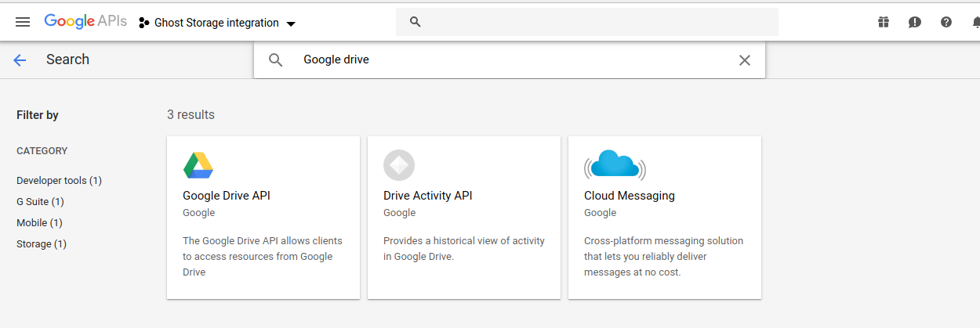Open the feedback alert icon
This screenshot has height=328, width=980.
(915, 22)
